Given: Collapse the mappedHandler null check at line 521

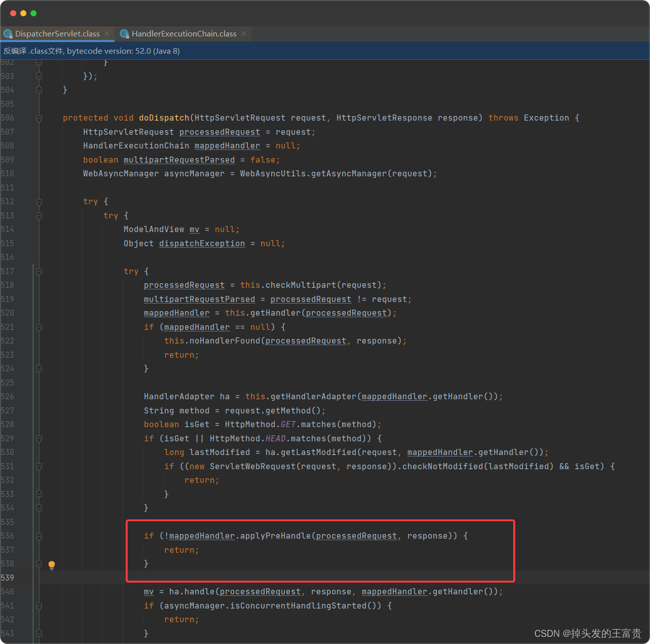Looking at the screenshot, I should click(39, 327).
